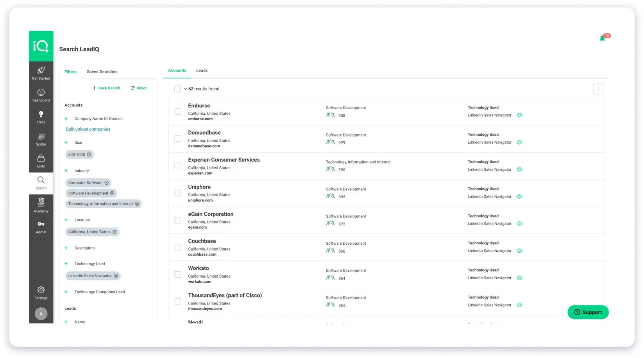
Task: Click employee count icon for Workato
Action: coord(330,278)
